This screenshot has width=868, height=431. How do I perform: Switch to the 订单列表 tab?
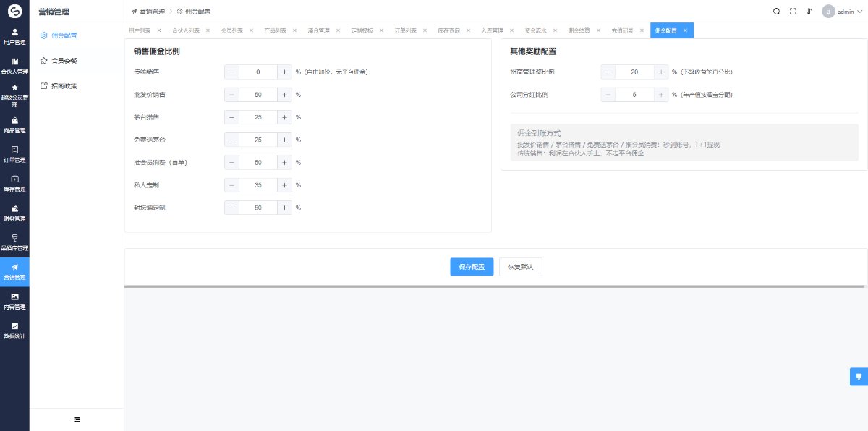tap(405, 30)
